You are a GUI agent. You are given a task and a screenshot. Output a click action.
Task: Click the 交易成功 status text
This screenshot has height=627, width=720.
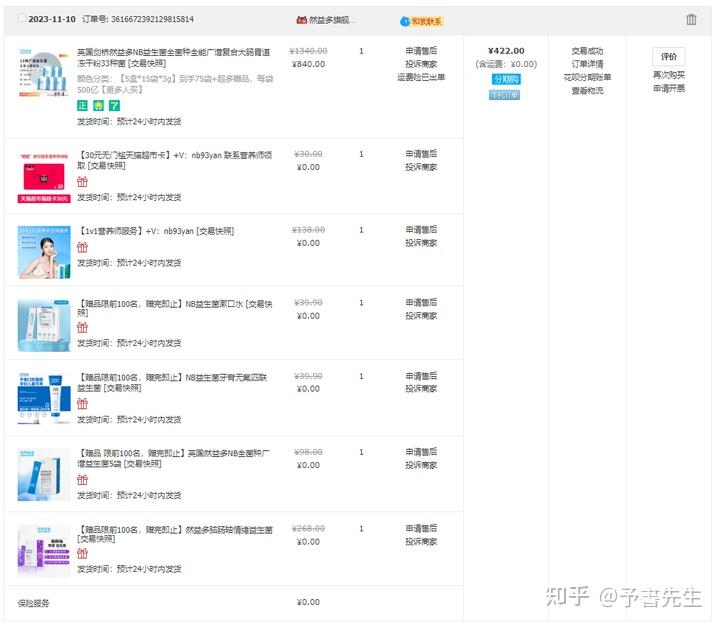coord(587,51)
